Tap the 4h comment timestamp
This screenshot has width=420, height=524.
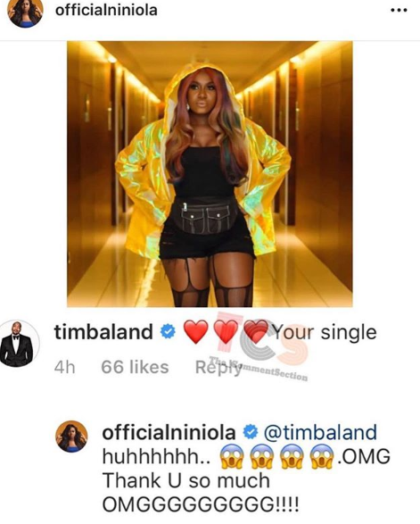point(65,367)
